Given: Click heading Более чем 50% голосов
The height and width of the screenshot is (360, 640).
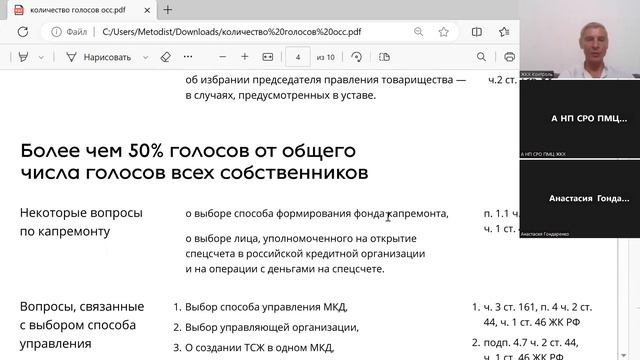Looking at the screenshot, I should [194, 162].
